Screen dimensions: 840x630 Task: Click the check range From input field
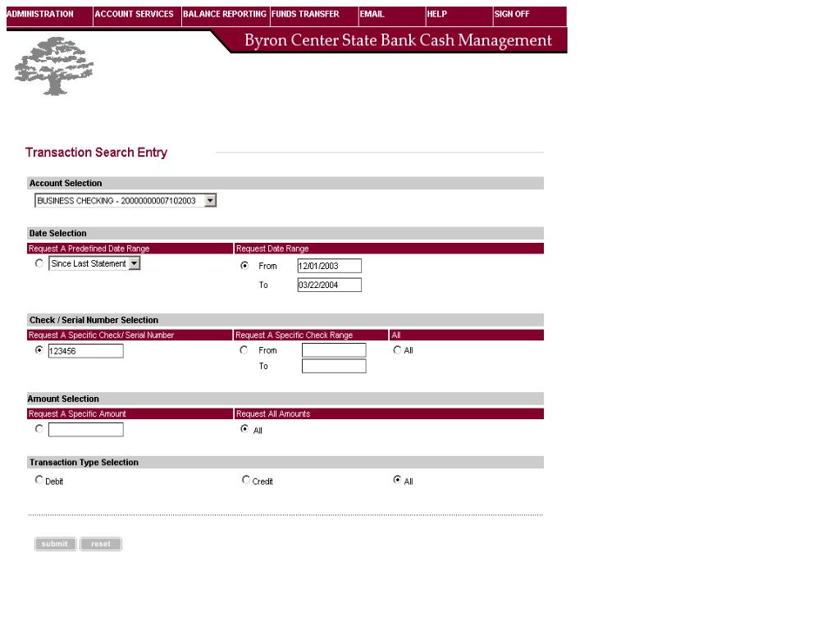pos(334,350)
